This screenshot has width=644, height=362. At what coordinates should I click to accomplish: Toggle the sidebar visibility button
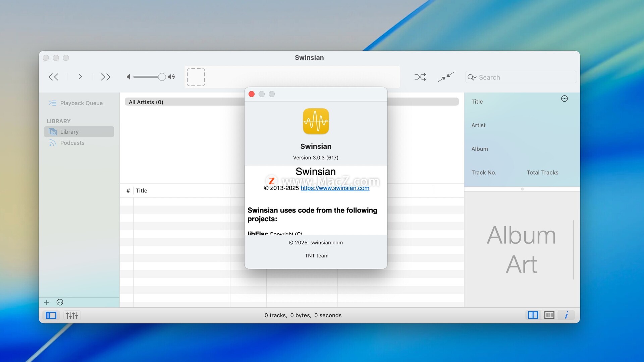[x=51, y=315]
